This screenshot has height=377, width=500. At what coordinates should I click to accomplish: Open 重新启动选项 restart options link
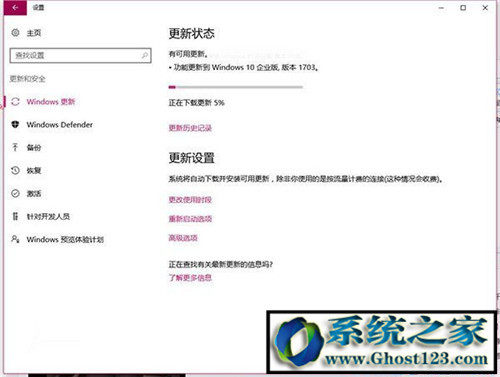pyautogui.click(x=190, y=219)
